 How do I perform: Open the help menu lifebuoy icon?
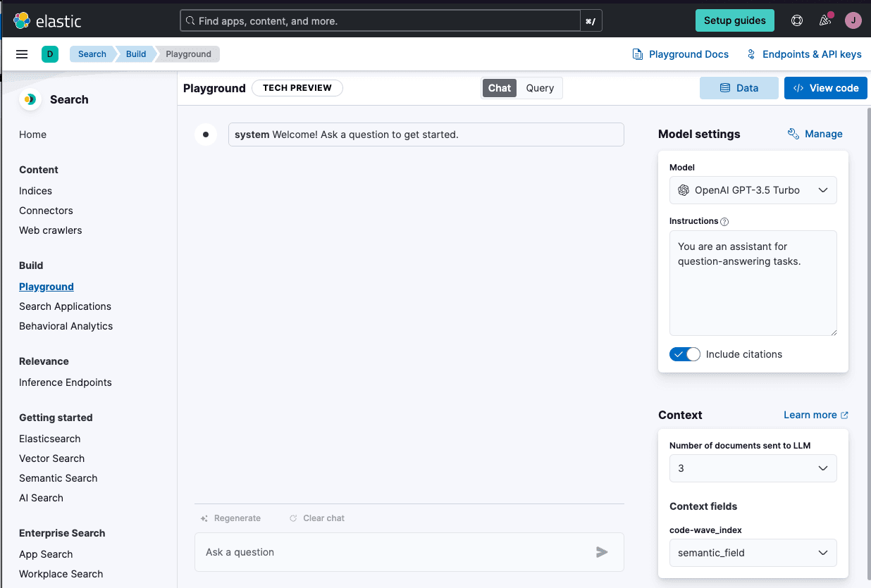pyautogui.click(x=797, y=20)
